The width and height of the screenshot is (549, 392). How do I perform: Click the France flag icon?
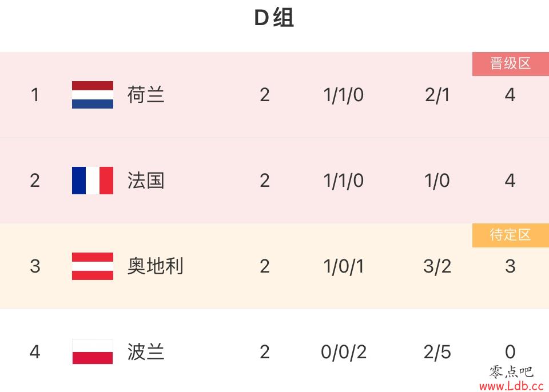(x=93, y=181)
